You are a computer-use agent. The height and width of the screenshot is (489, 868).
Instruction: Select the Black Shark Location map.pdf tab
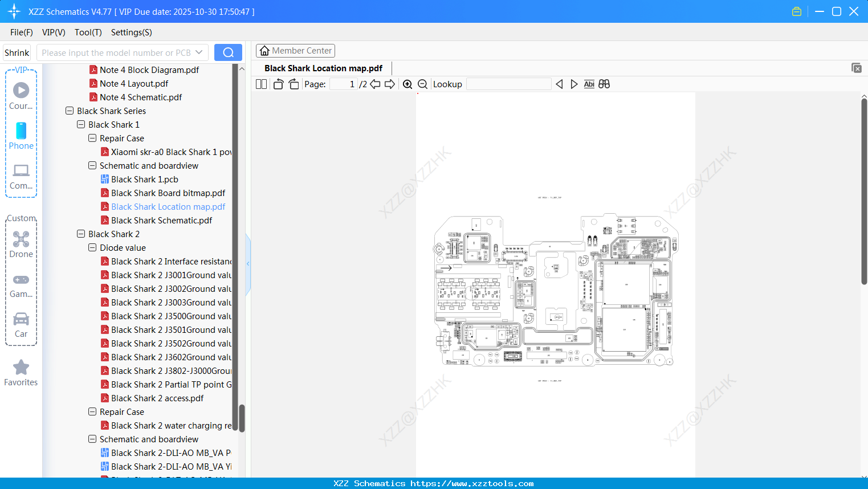tap(323, 68)
